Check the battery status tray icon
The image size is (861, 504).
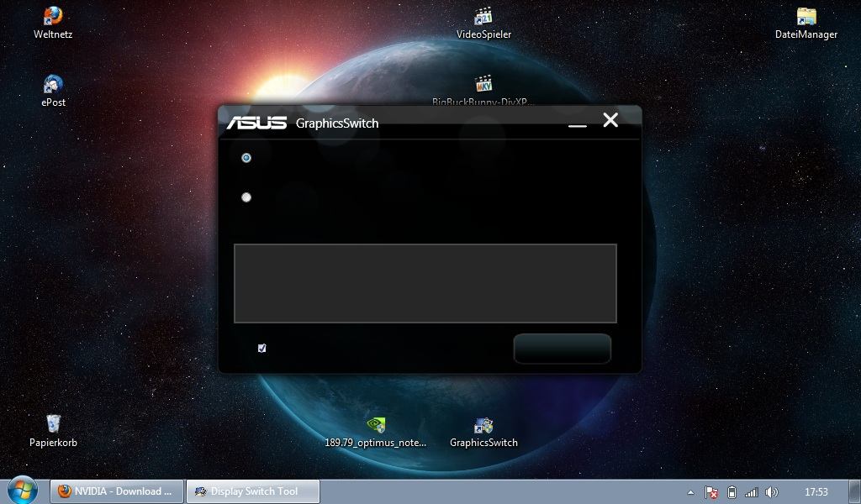pyautogui.click(x=732, y=492)
